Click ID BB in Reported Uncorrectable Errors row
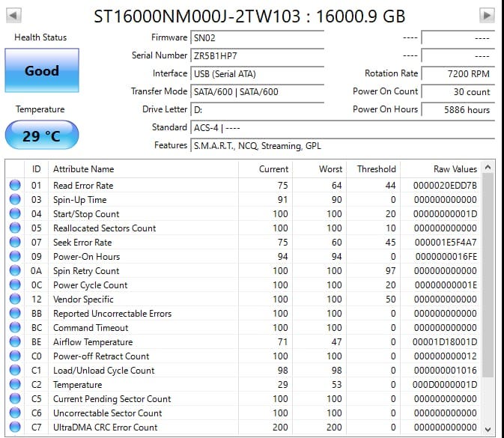 [x=37, y=313]
